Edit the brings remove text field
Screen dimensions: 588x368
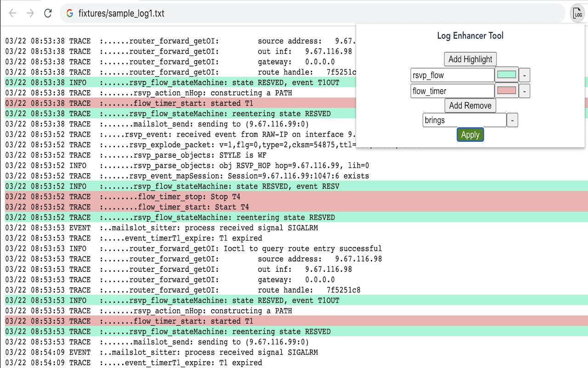[464, 121]
